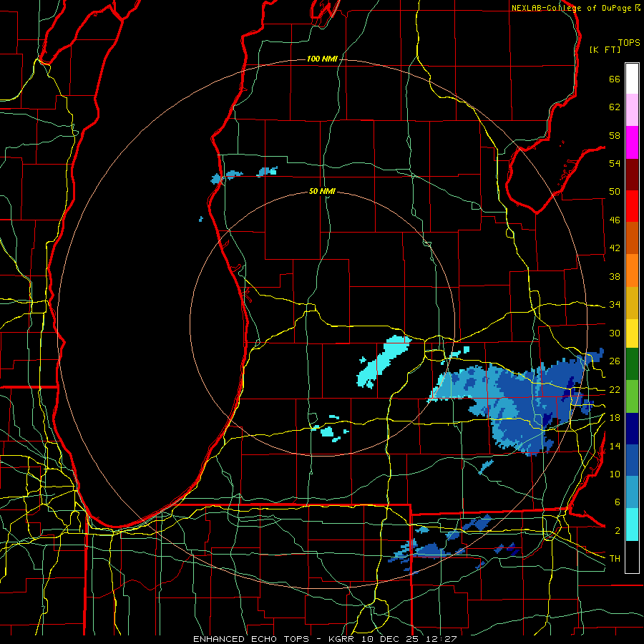Click the legend value '38'
Viewport: 644px width, 644px height.
click(615, 277)
